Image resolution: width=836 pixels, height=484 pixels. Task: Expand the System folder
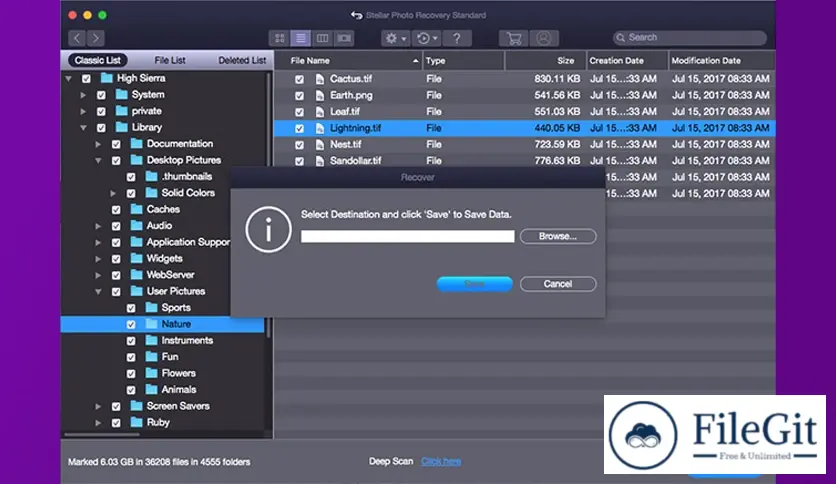click(x=83, y=95)
